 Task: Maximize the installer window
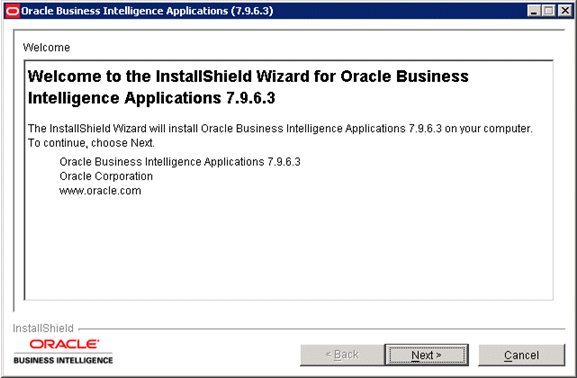pyautogui.click(x=548, y=11)
